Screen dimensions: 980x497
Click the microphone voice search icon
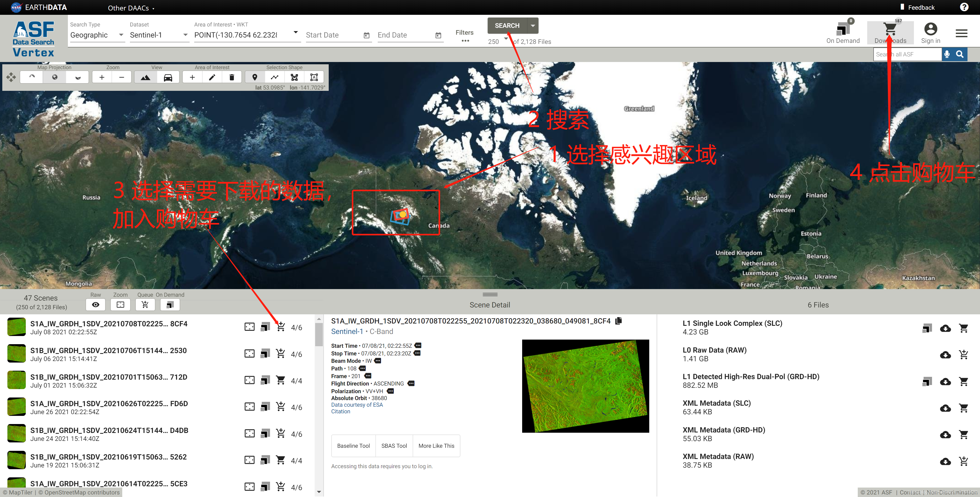[947, 54]
